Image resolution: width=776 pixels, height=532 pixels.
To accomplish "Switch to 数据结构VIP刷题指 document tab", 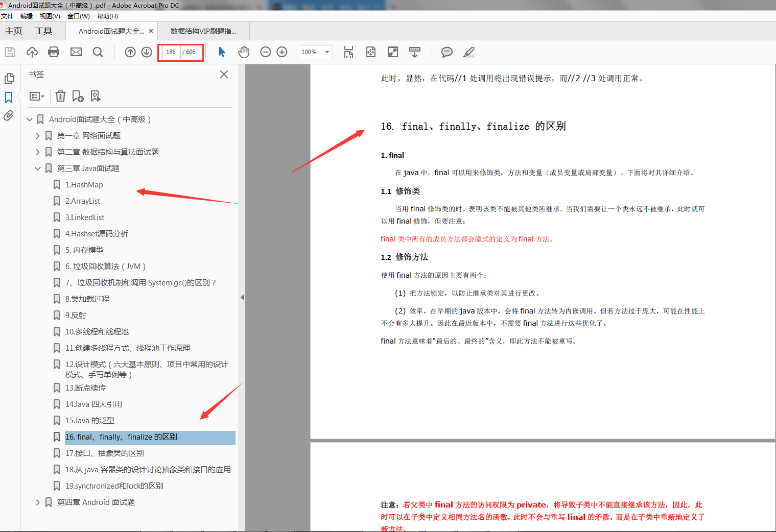I will pos(203,31).
